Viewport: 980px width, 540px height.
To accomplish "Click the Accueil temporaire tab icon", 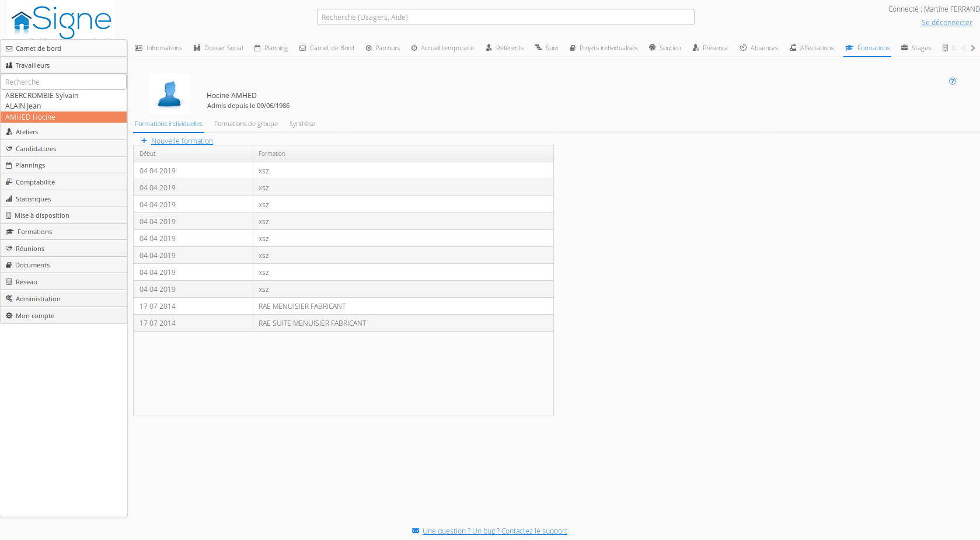I will pyautogui.click(x=414, y=48).
